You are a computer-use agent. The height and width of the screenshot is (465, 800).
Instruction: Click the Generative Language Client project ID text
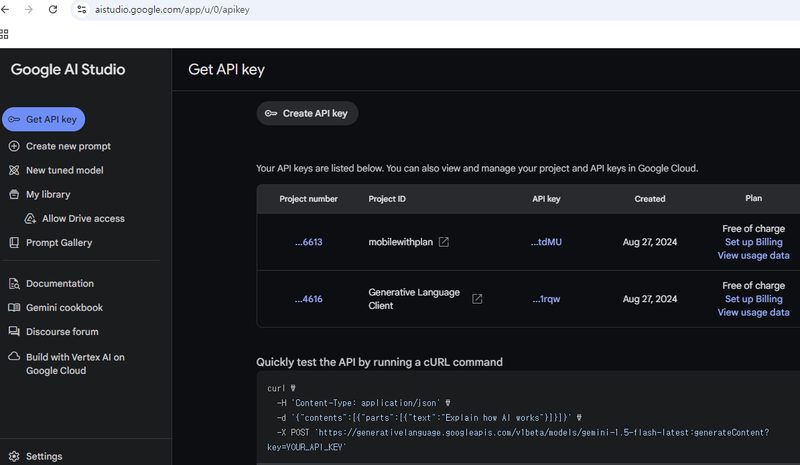[414, 299]
